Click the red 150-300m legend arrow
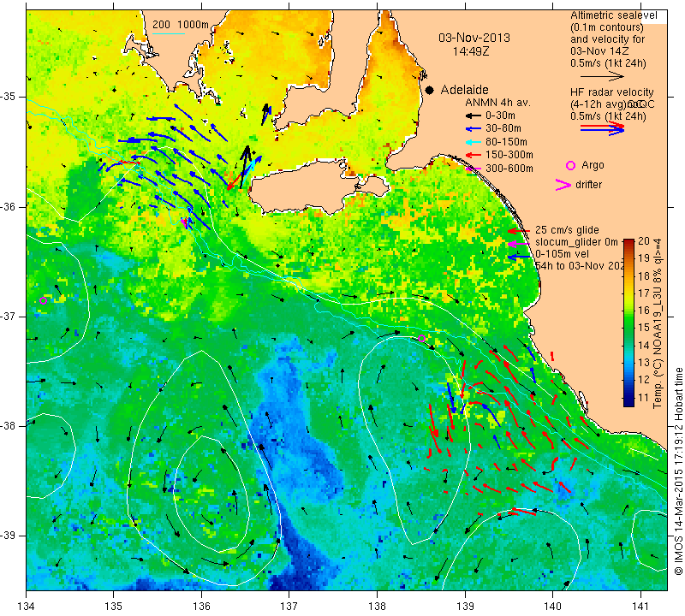The height and width of the screenshot is (616, 685). point(473,155)
